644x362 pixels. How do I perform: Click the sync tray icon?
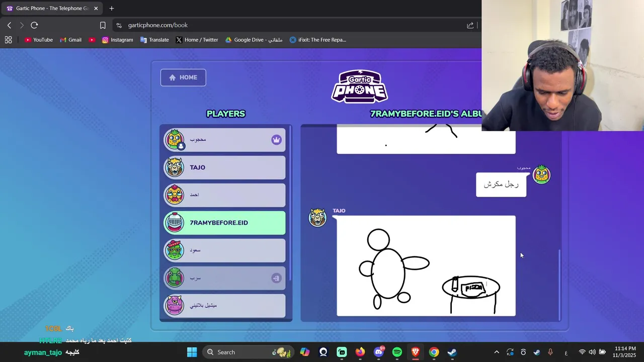coord(510,352)
